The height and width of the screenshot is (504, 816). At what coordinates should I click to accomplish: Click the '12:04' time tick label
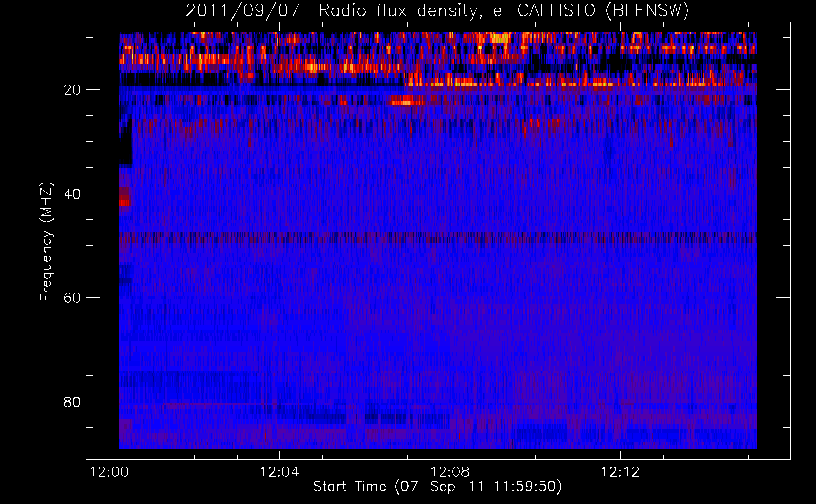coord(279,472)
